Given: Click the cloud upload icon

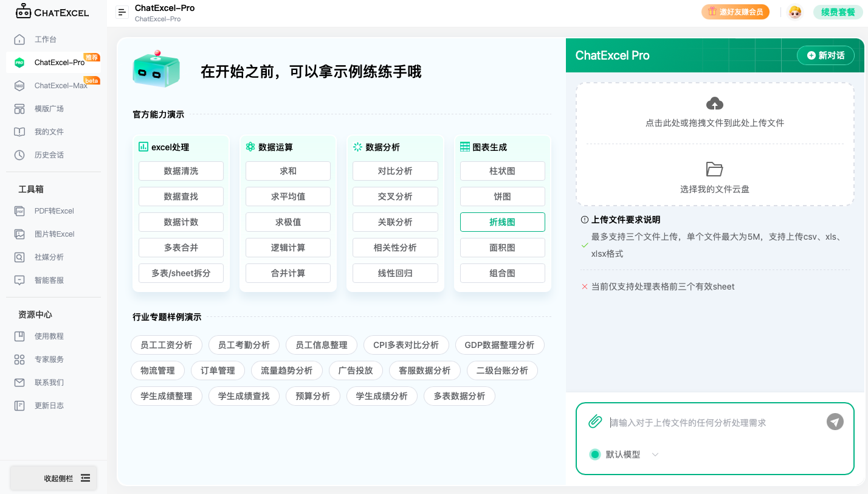Looking at the screenshot, I should point(715,103).
